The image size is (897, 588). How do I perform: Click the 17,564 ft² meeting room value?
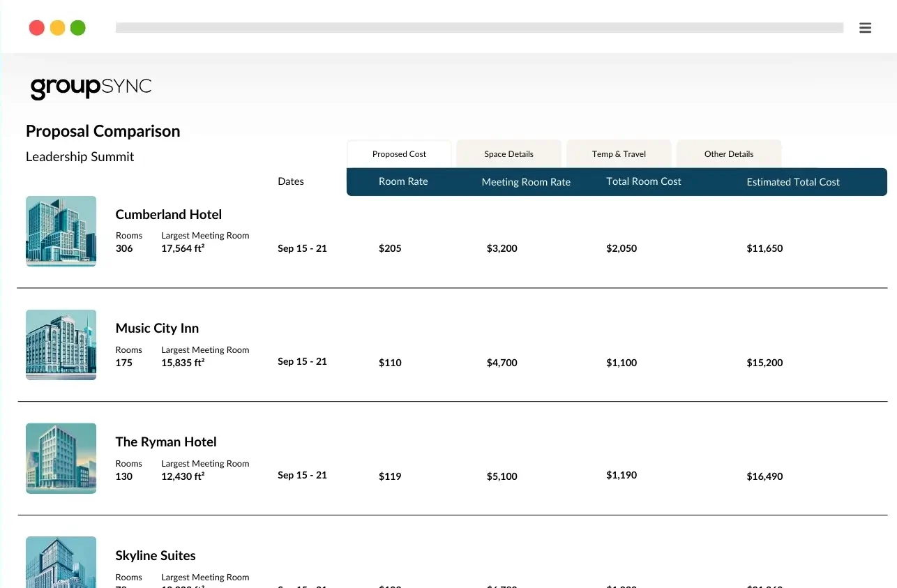pos(183,248)
